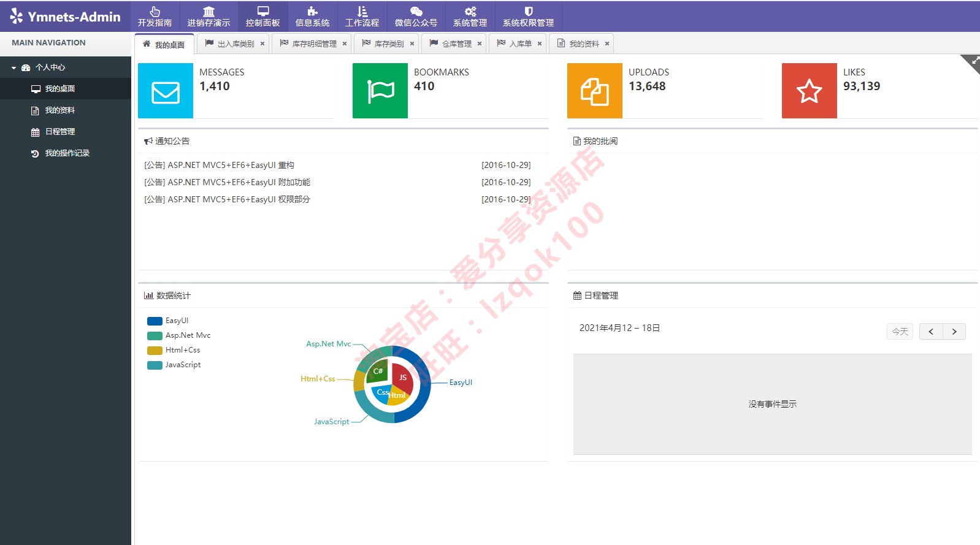The height and width of the screenshot is (545, 980).
Task: Open the 附加功能 announcement
Action: [227, 182]
